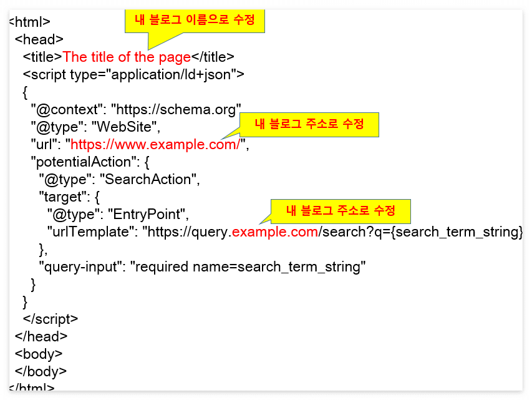Screen dimensions: 532x400
Task: Click the opening <head> tag
Action: [x=39, y=40]
